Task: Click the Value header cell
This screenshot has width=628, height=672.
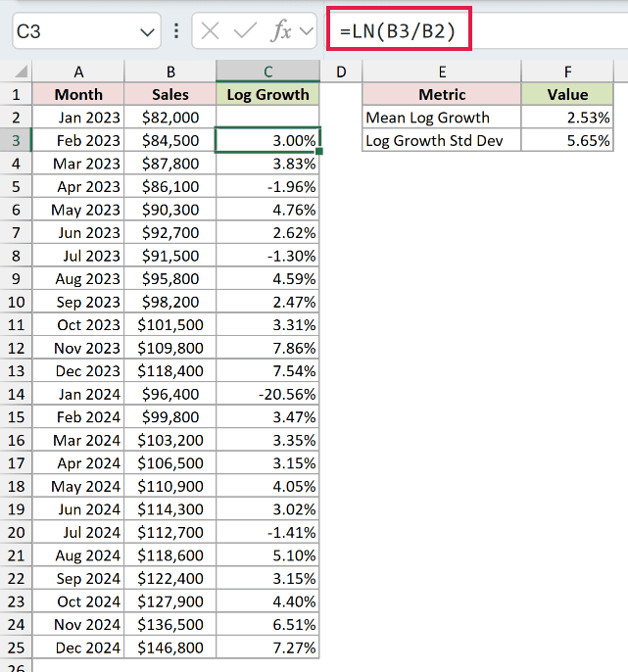Action: (567, 94)
